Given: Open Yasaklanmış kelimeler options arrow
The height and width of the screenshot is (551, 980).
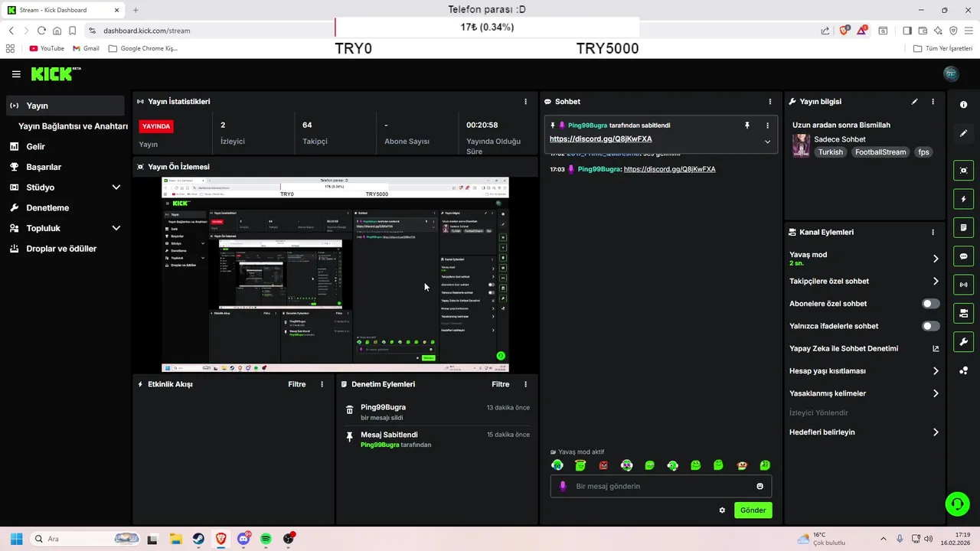Looking at the screenshot, I should pyautogui.click(x=936, y=393).
